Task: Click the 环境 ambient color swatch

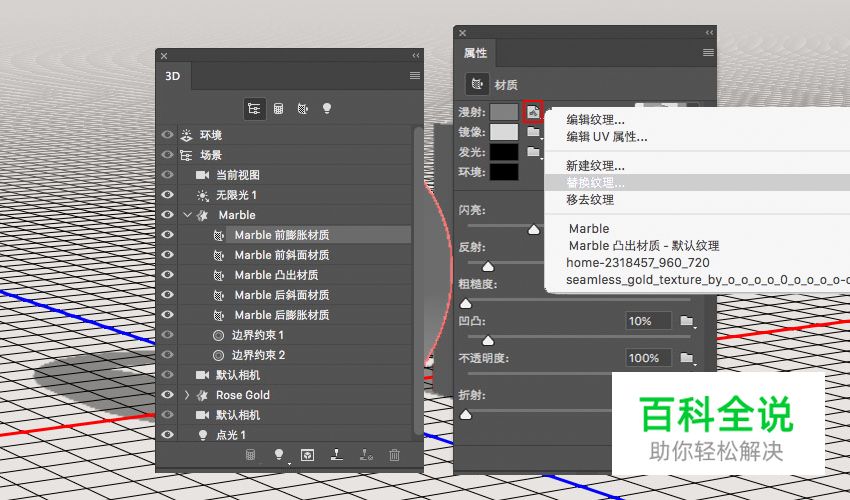Action: [504, 172]
